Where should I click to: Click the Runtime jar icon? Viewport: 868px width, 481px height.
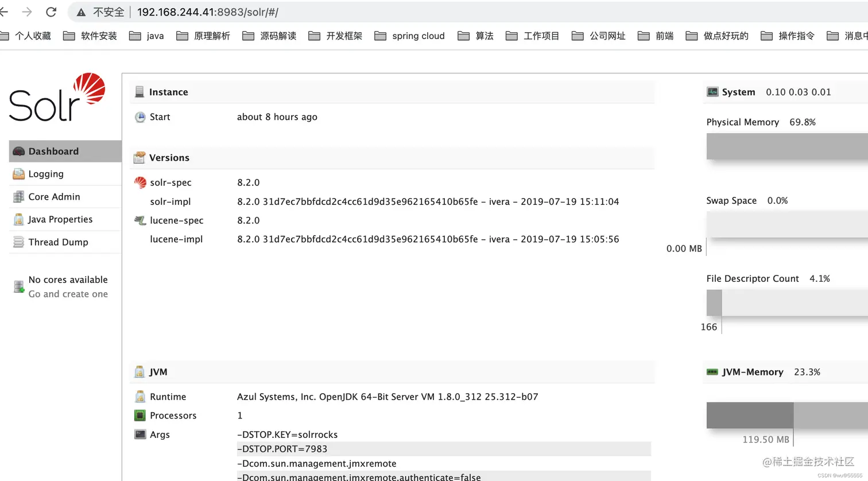coord(140,397)
